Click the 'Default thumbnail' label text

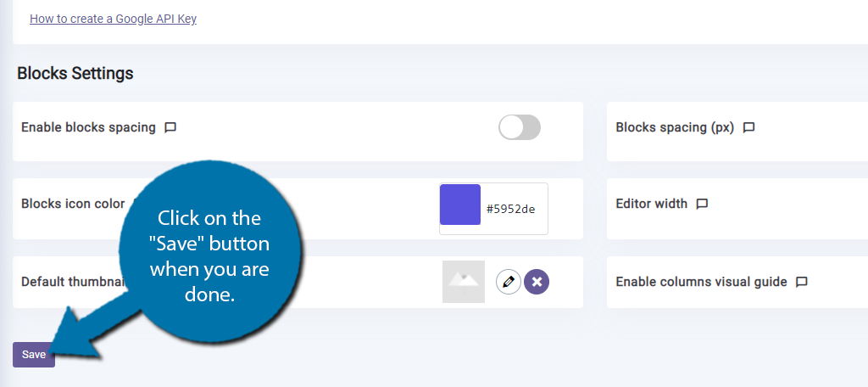(72, 282)
